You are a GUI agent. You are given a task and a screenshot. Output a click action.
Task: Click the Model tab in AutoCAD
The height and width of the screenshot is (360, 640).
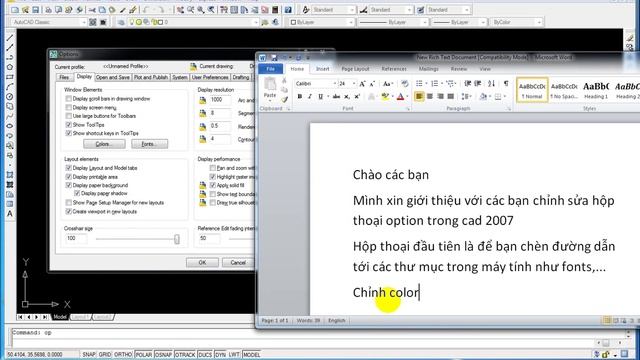(60, 317)
